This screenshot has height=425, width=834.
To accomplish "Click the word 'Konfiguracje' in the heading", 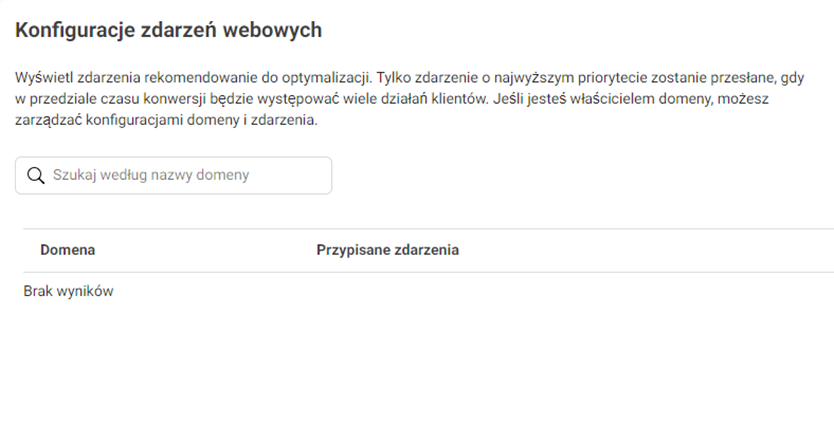I will pos(66,30).
